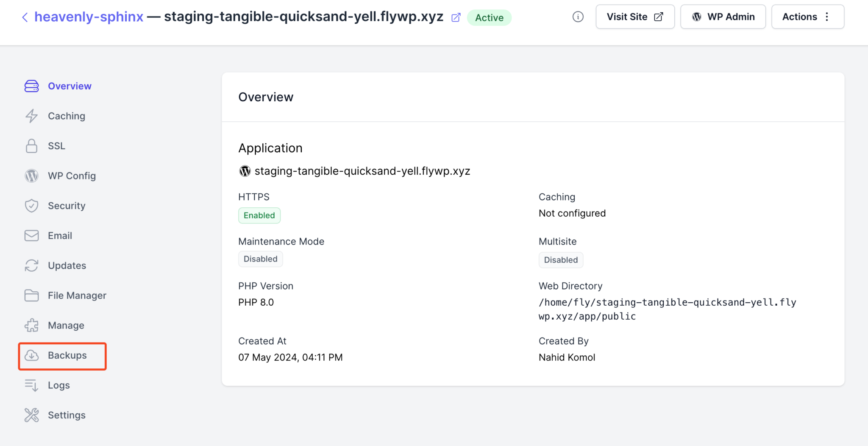
Task: Click the Active status badge
Action: click(489, 18)
